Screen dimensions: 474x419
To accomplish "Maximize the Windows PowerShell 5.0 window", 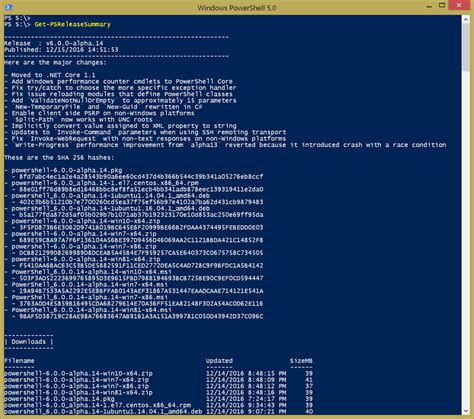I will (442, 6).
